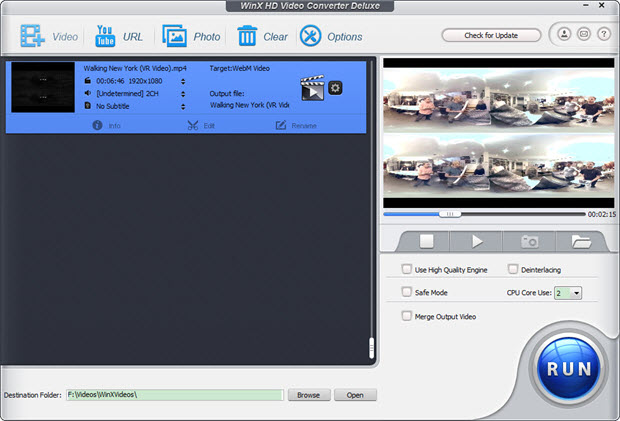Minimize the WinX converter window

(586, 5)
